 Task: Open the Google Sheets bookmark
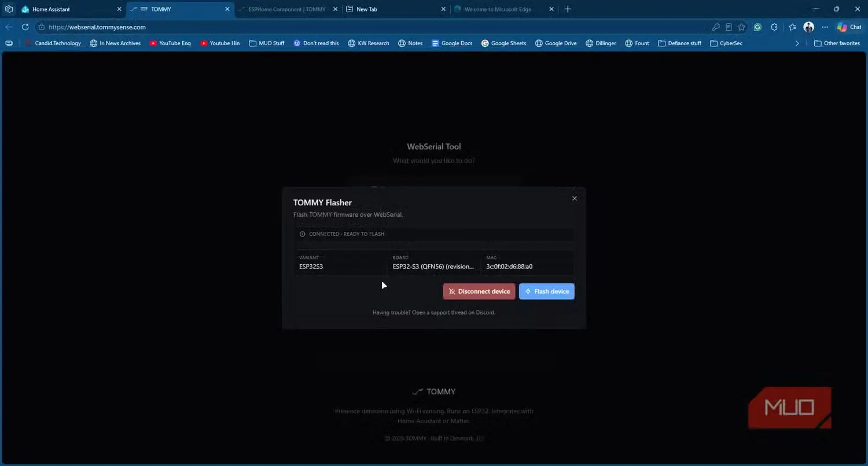point(503,43)
